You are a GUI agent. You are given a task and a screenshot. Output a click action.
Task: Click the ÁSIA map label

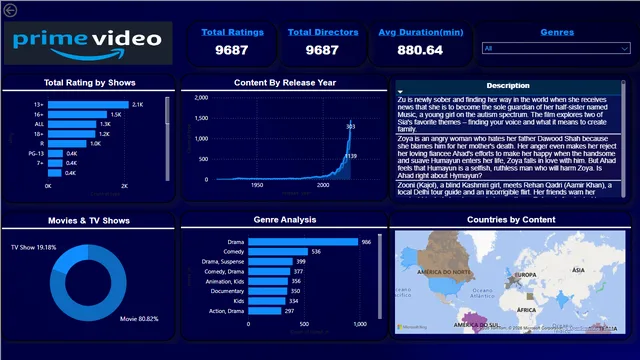(578, 270)
